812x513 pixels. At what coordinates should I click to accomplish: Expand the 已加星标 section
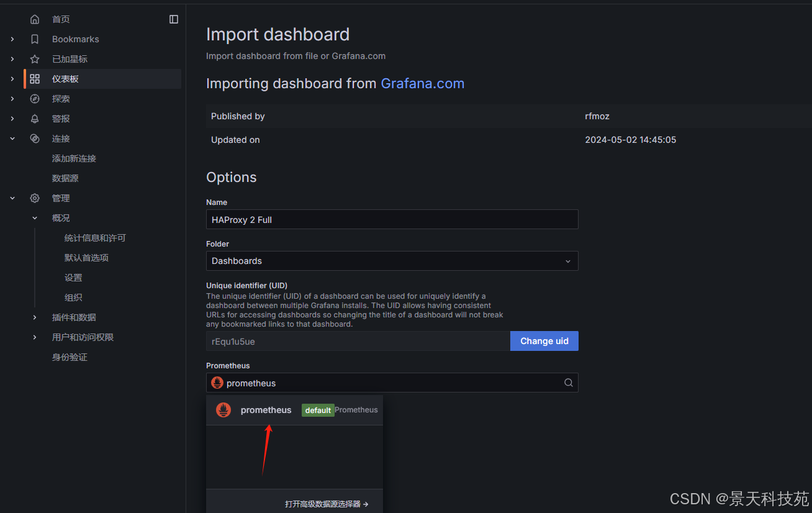[x=12, y=59]
